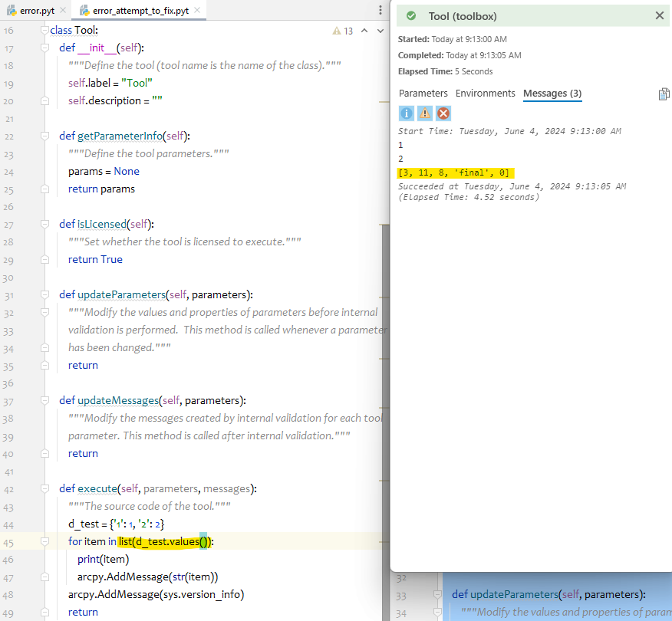The height and width of the screenshot is (621, 672).
Task: Click the next-warning down chevron in editor header
Action: [379, 30]
